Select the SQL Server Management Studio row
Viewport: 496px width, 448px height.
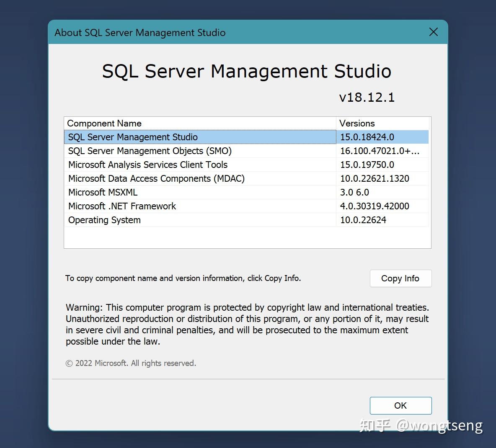[x=133, y=137]
